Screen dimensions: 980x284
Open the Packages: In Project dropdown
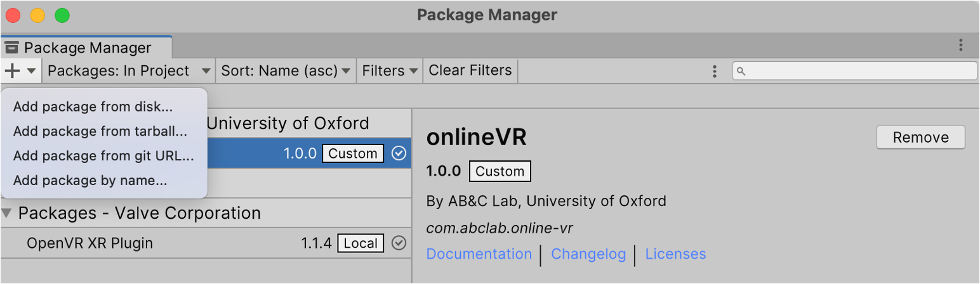click(x=129, y=70)
